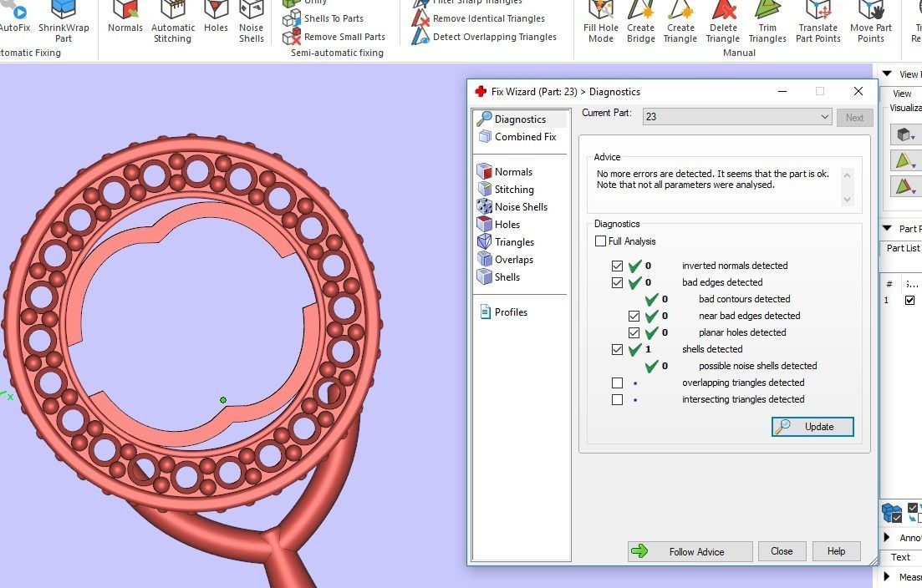Select the Create Bridge tool
This screenshot has width=922, height=588.
pos(641,22)
